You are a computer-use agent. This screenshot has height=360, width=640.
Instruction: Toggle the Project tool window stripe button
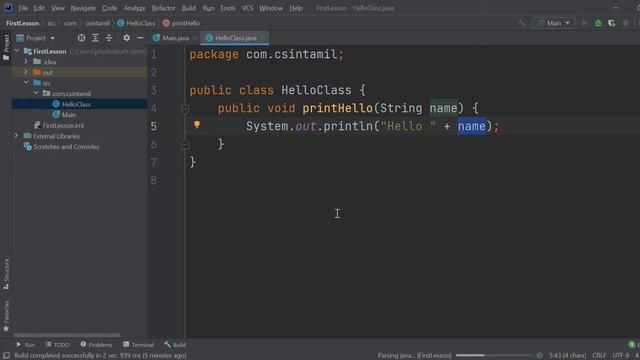pyautogui.click(x=6, y=48)
